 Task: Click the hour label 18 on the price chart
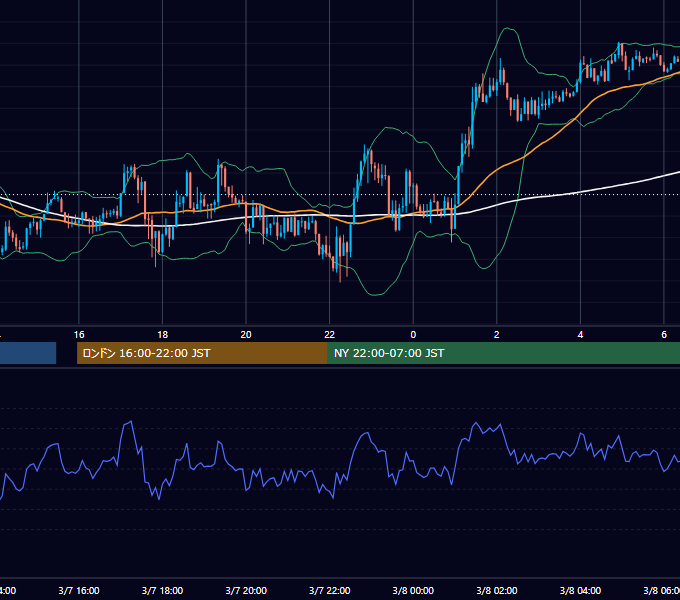tap(162, 335)
